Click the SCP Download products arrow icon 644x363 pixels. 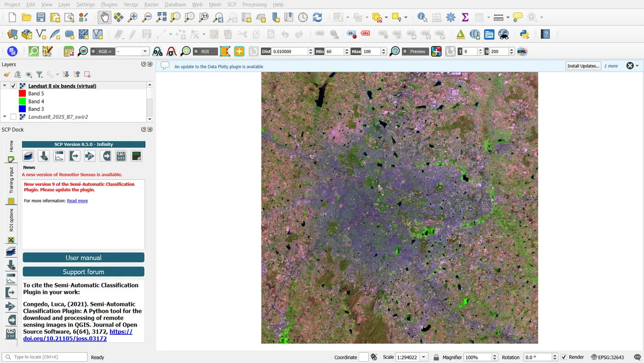click(44, 156)
